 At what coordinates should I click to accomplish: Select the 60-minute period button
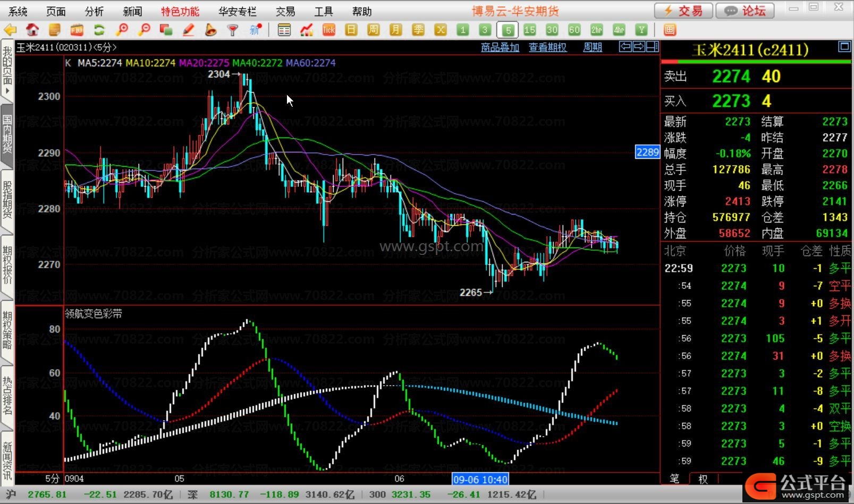point(574,30)
